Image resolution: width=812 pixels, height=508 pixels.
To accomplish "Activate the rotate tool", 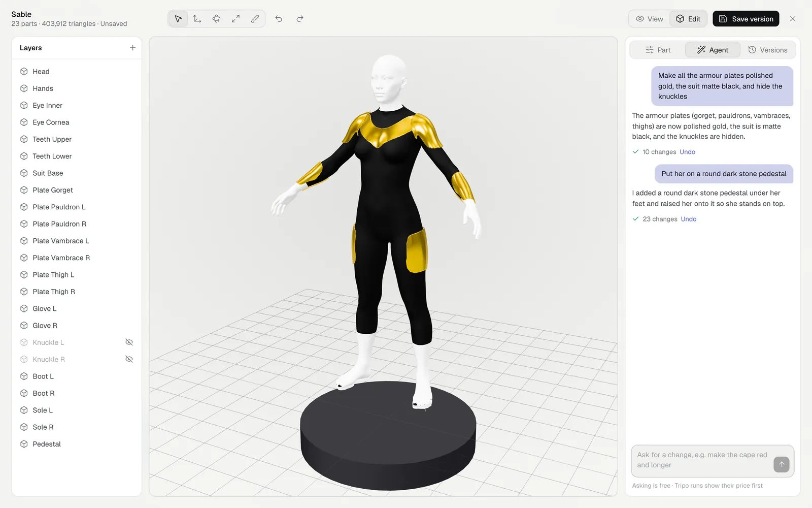I will 217,19.
